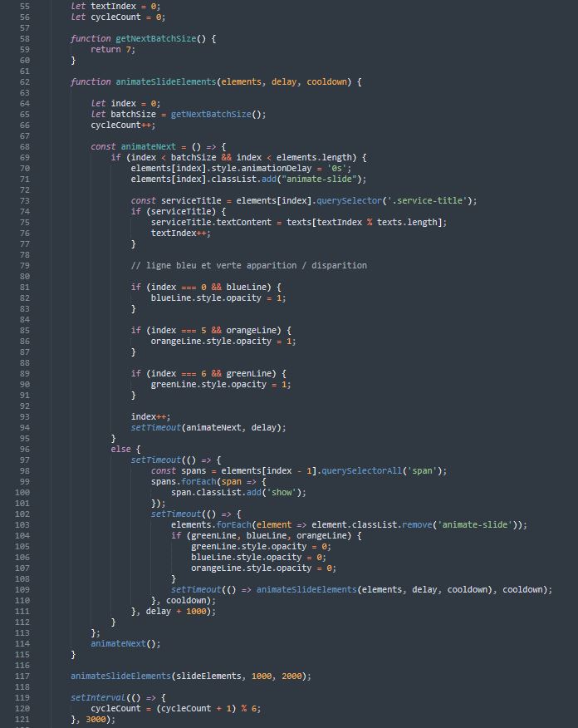Click 'let cycleCount = 0;' line
Viewport: 578px width, 728px height.
coord(118,17)
